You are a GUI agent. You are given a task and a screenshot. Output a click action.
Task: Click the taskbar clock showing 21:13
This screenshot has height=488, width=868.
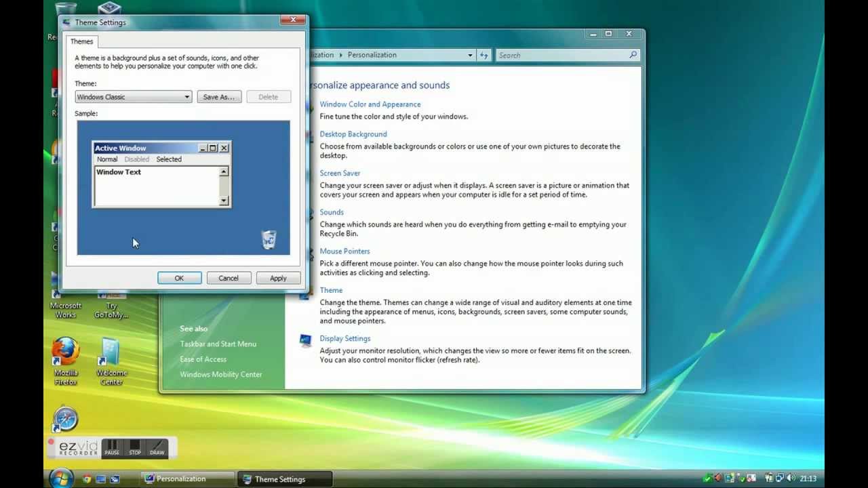point(808,479)
